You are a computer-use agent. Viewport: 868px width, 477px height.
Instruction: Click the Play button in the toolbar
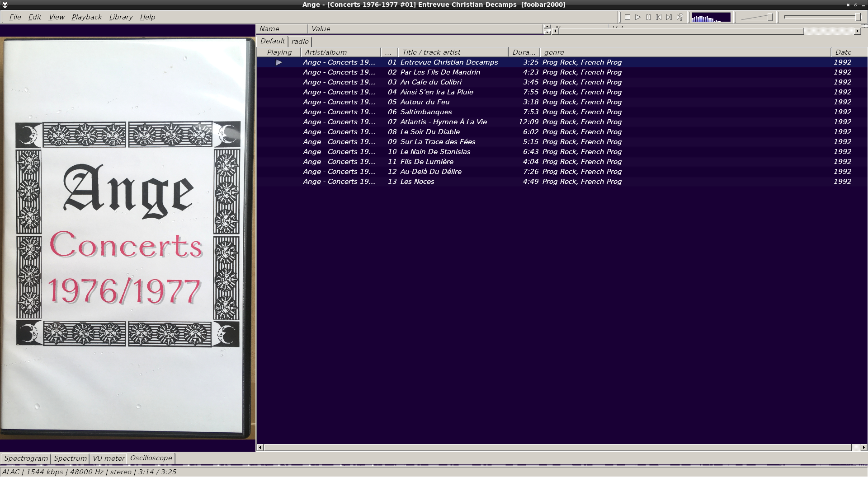point(638,17)
